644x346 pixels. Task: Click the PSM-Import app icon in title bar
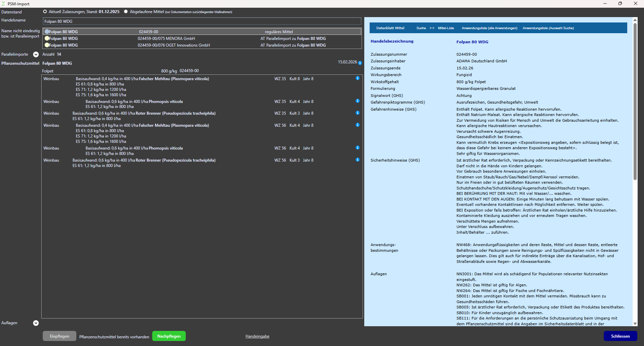coord(3,4)
